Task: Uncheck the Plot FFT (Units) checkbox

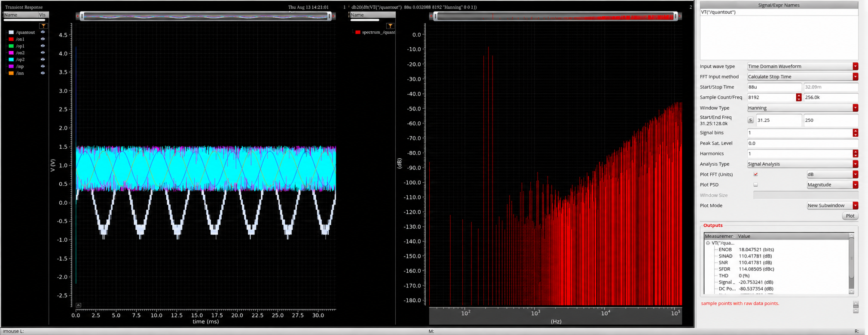Action: tap(755, 174)
